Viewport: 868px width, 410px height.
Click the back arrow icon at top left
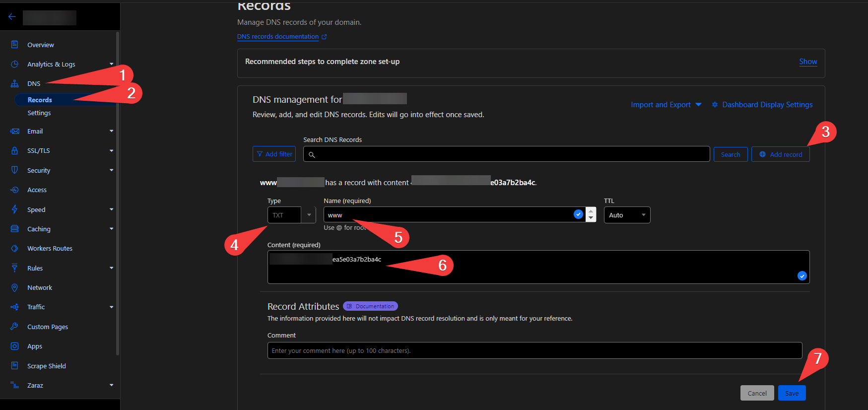click(x=12, y=17)
